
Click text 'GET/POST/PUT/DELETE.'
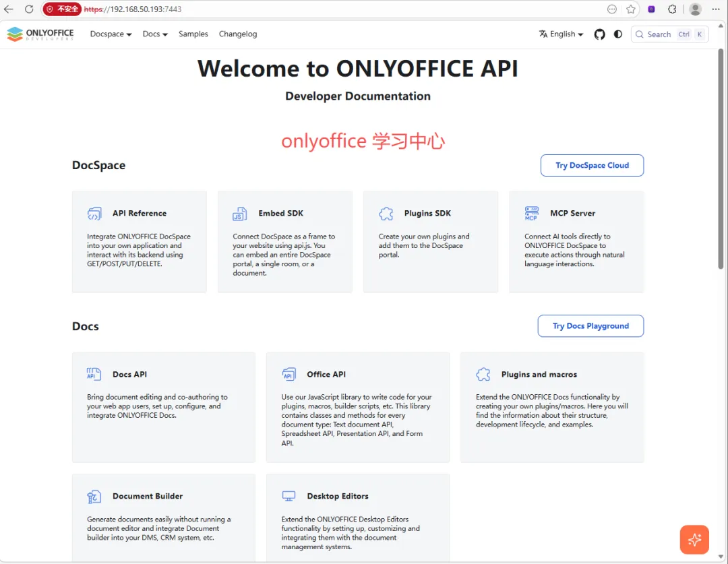pyautogui.click(x=125, y=263)
